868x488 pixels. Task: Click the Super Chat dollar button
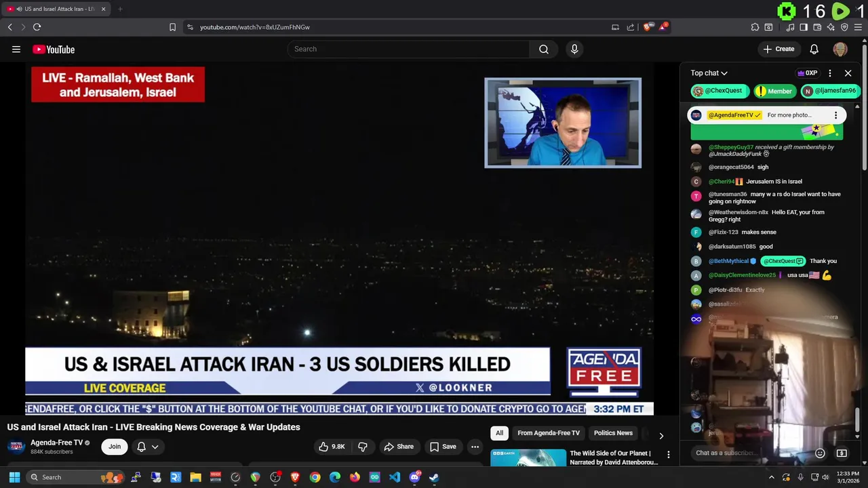[x=842, y=453]
